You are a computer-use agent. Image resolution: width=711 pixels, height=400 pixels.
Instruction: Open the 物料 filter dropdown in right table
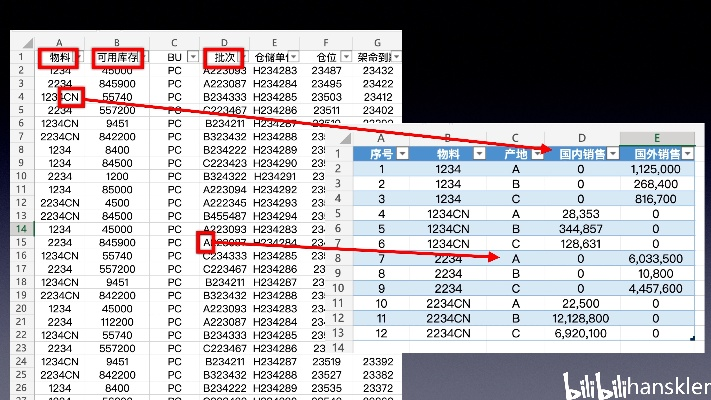[479, 154]
